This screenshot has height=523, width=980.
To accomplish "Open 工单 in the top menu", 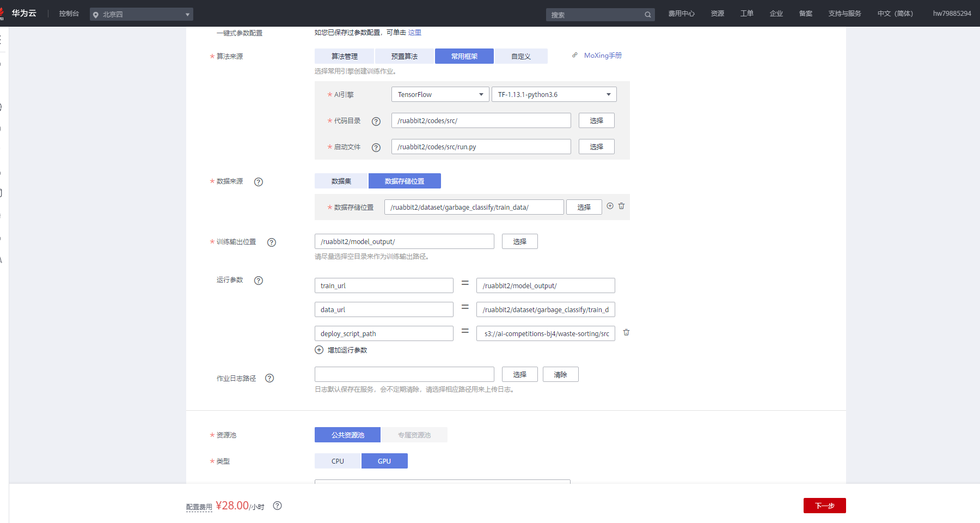I will point(747,14).
